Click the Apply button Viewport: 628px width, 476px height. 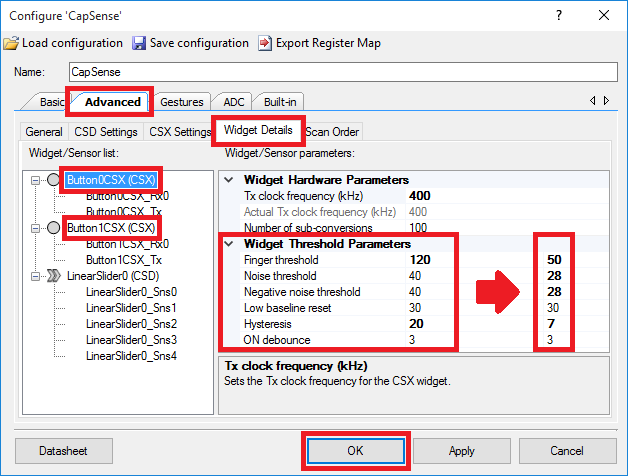462,451
